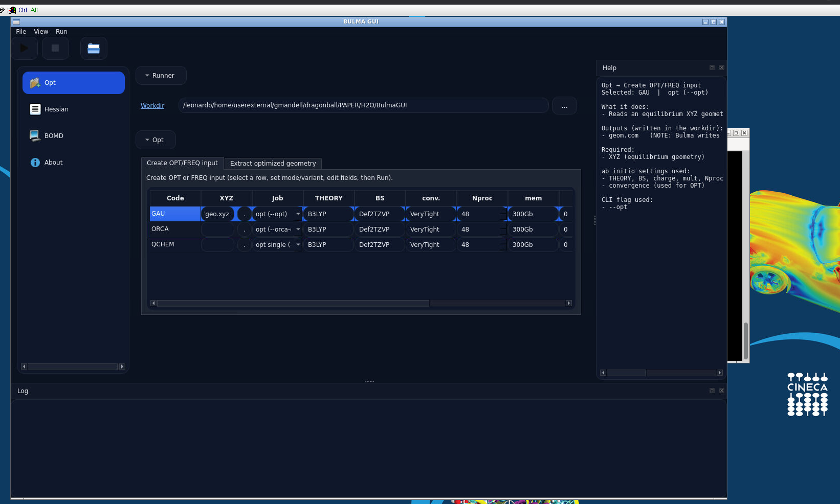Open the About sidebar section
This screenshot has width=840, height=504.
pyautogui.click(x=74, y=163)
